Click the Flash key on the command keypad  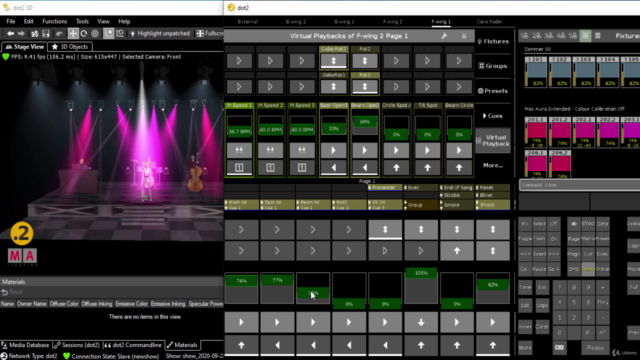click(539, 239)
